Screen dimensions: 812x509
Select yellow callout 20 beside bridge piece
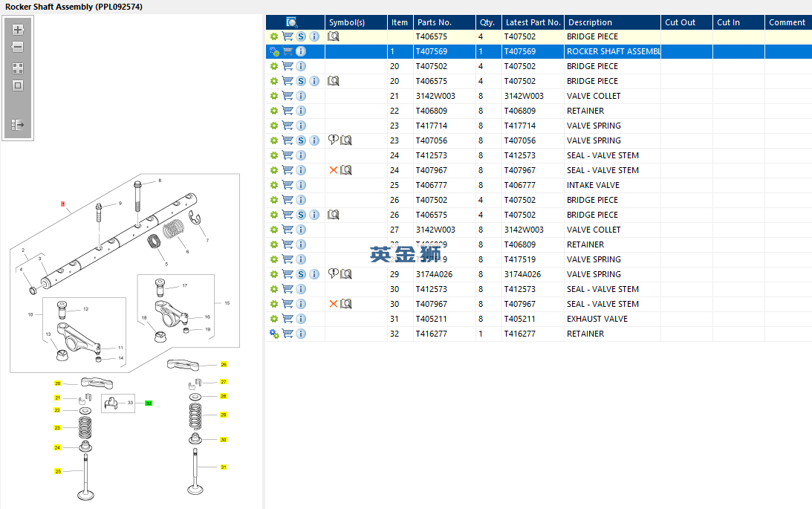[x=57, y=383]
